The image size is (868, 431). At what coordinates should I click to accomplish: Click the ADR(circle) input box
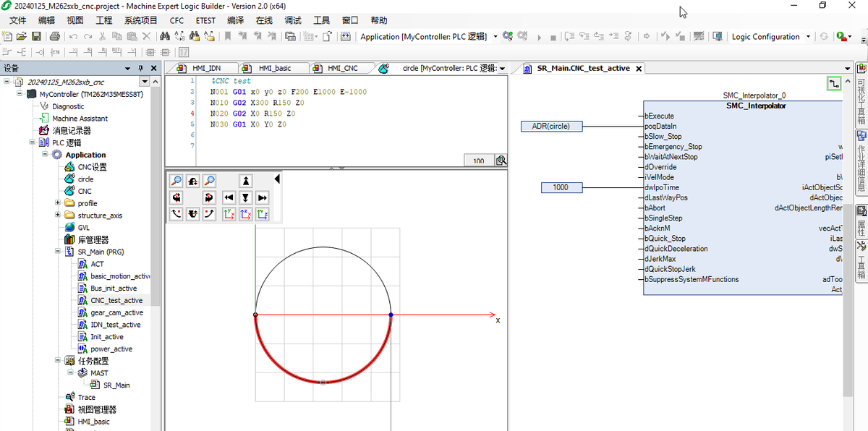[x=551, y=126]
